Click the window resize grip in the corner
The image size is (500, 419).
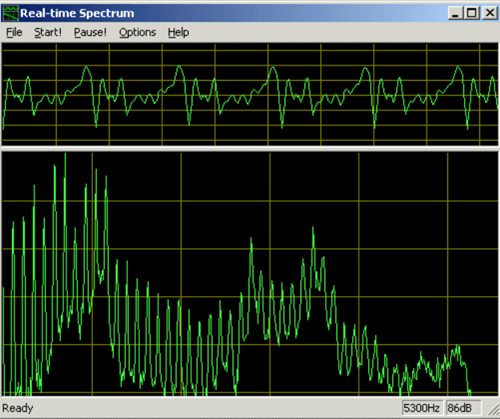[493, 409]
